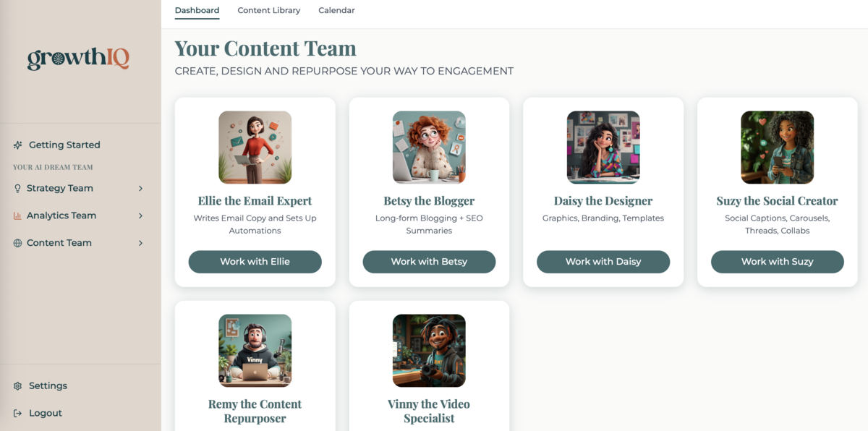Select the Dashboard tab
The image size is (868, 431).
[x=197, y=11]
